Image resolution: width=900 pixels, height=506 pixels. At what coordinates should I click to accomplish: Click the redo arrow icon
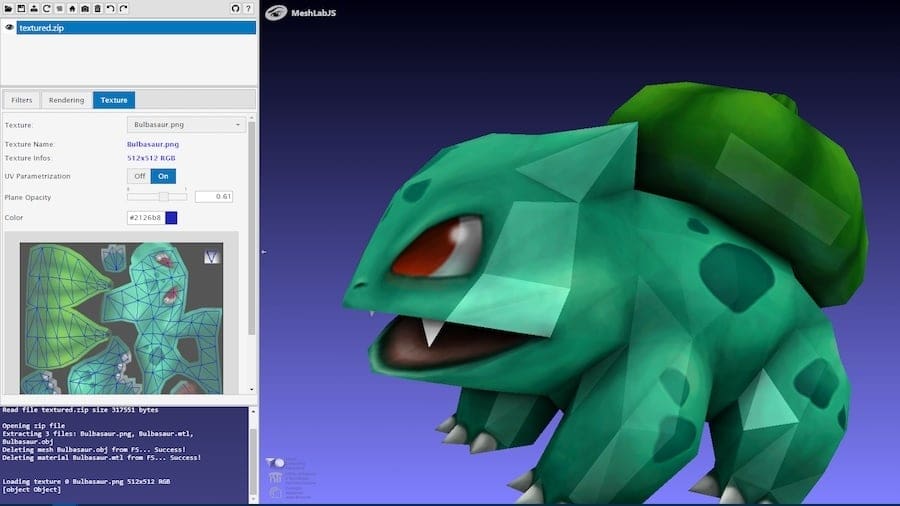[123, 9]
